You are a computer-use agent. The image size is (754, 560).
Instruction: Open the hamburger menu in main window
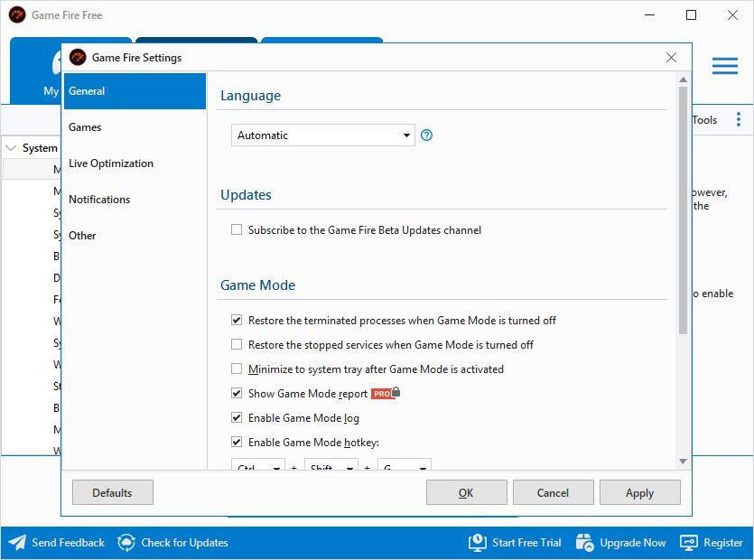click(725, 66)
